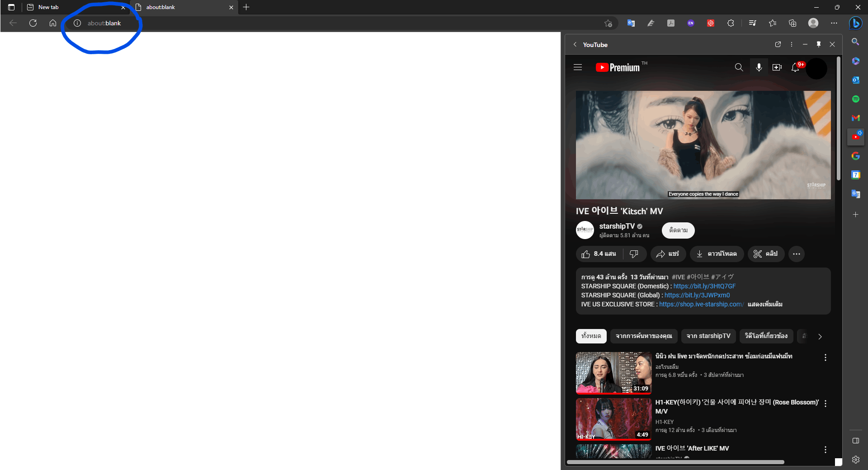The image size is (868, 470).
Task: Click the Bing chat button
Action: pyautogui.click(x=855, y=23)
